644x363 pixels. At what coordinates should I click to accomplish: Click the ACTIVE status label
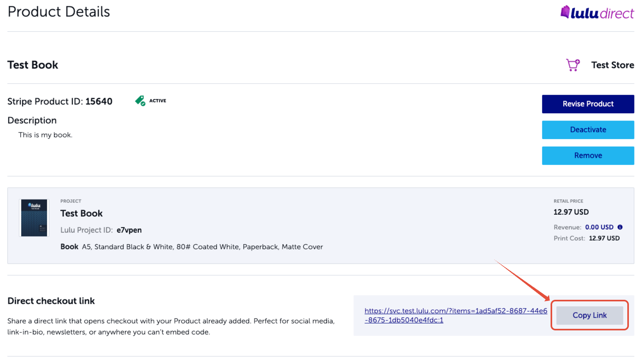pyautogui.click(x=158, y=101)
